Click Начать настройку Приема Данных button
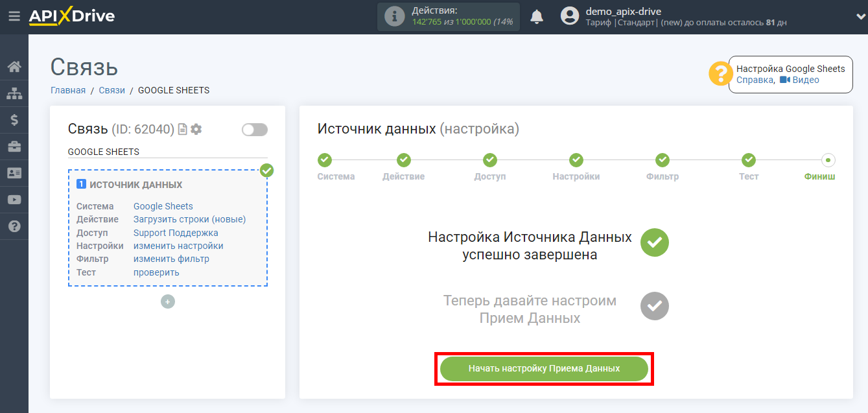868x413 pixels. pos(544,368)
